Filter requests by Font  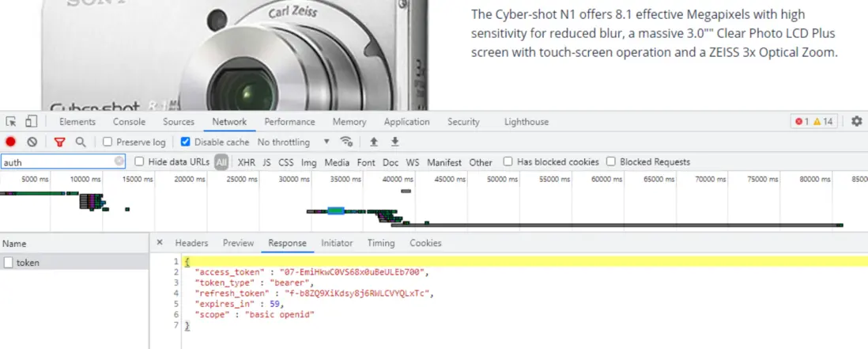(366, 162)
